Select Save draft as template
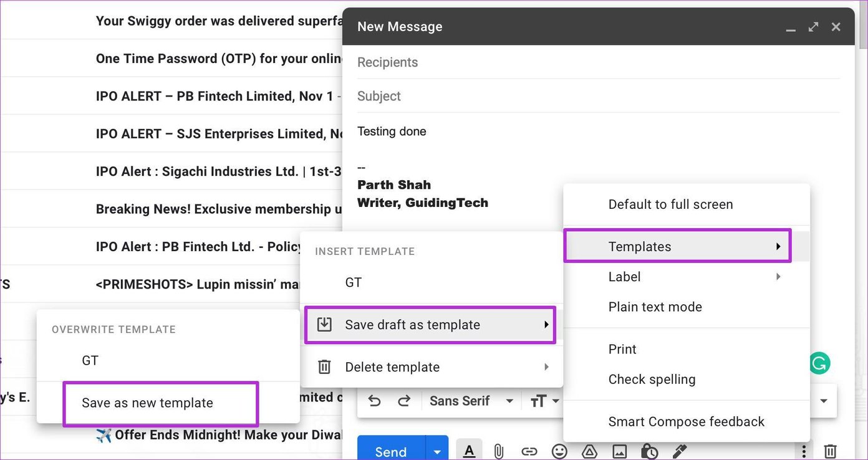Viewport: 868px width, 460px height. coord(413,324)
